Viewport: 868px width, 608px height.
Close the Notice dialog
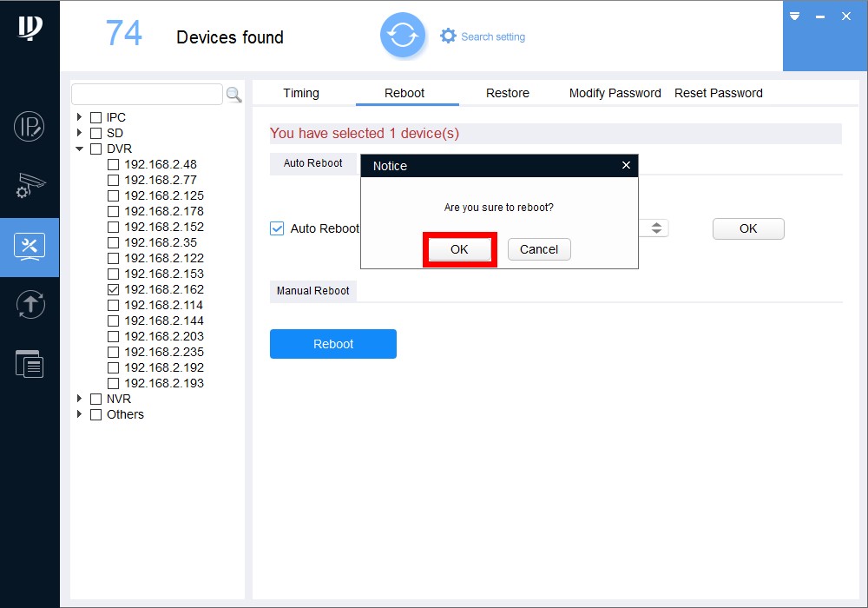click(x=626, y=165)
